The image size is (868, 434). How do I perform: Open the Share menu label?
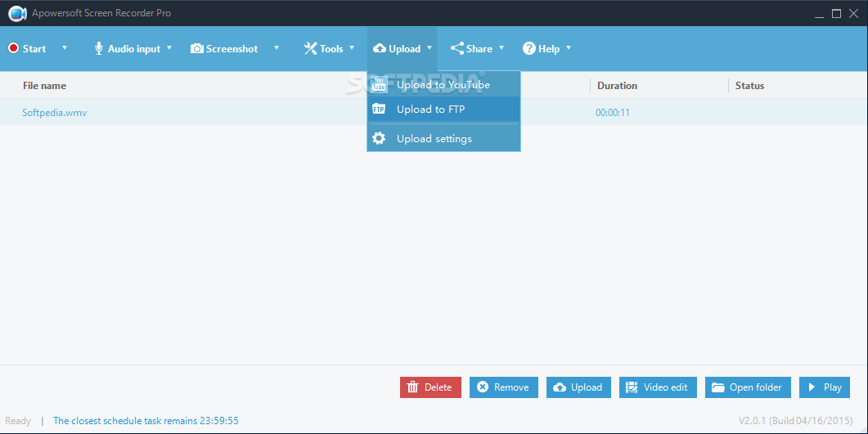coord(479,49)
